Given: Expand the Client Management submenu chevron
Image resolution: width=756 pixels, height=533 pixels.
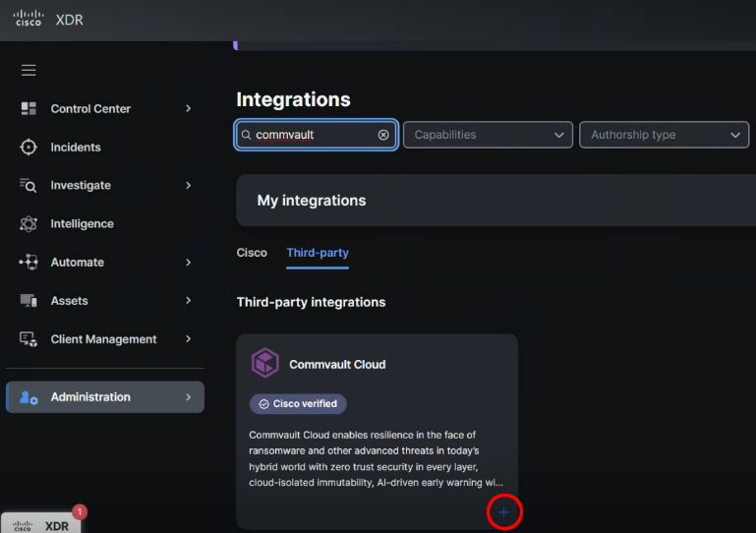Looking at the screenshot, I should coord(189,339).
